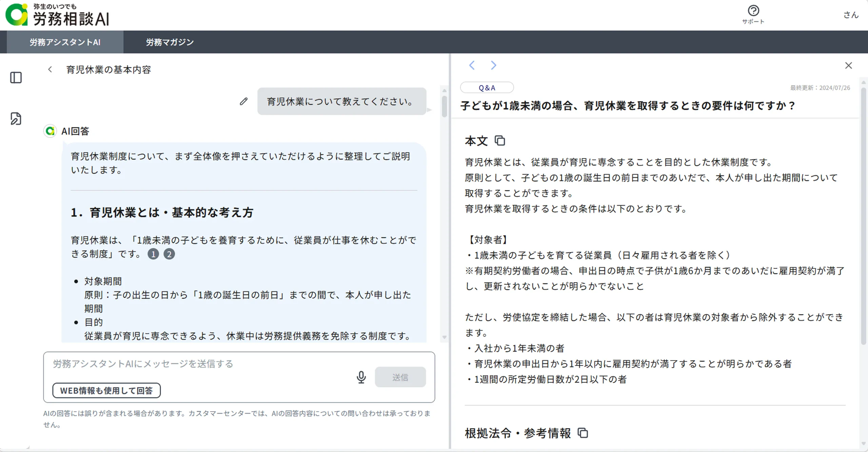Toggle the sidebar panel icon
The height and width of the screenshot is (452, 868).
[x=16, y=78]
